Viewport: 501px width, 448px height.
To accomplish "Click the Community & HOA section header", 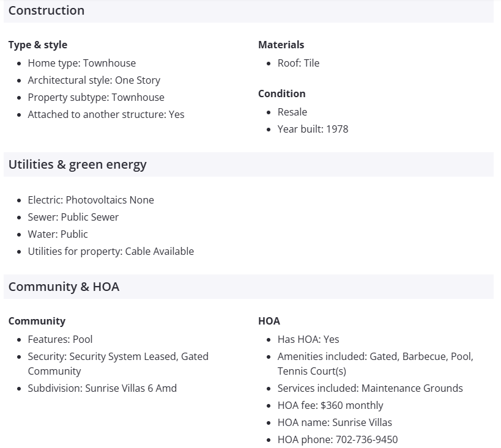I will click(x=64, y=287).
